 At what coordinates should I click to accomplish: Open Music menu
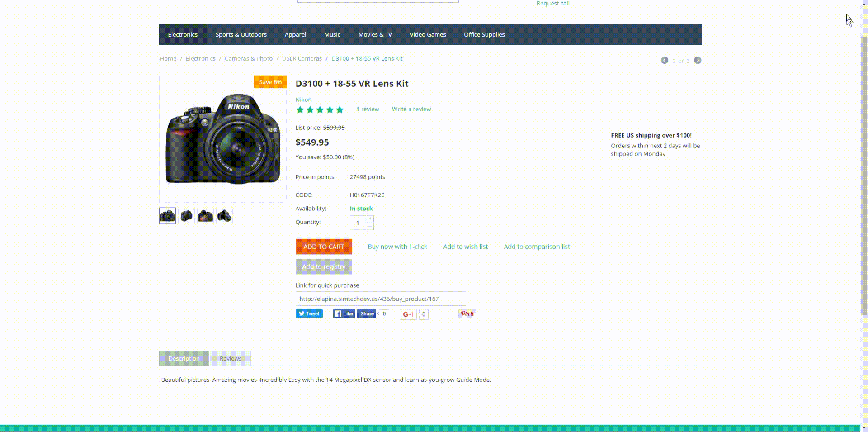tap(332, 35)
